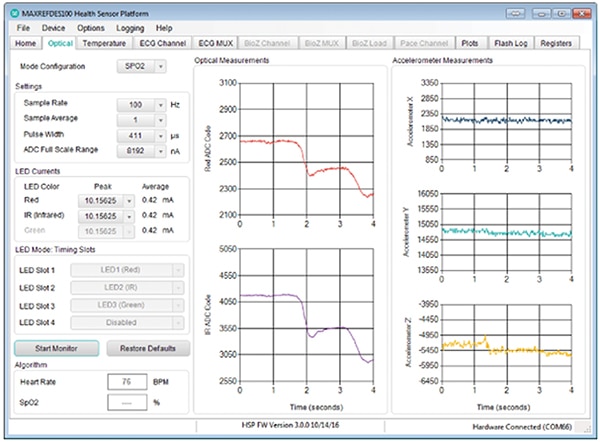Open the File menu

[x=22, y=28]
